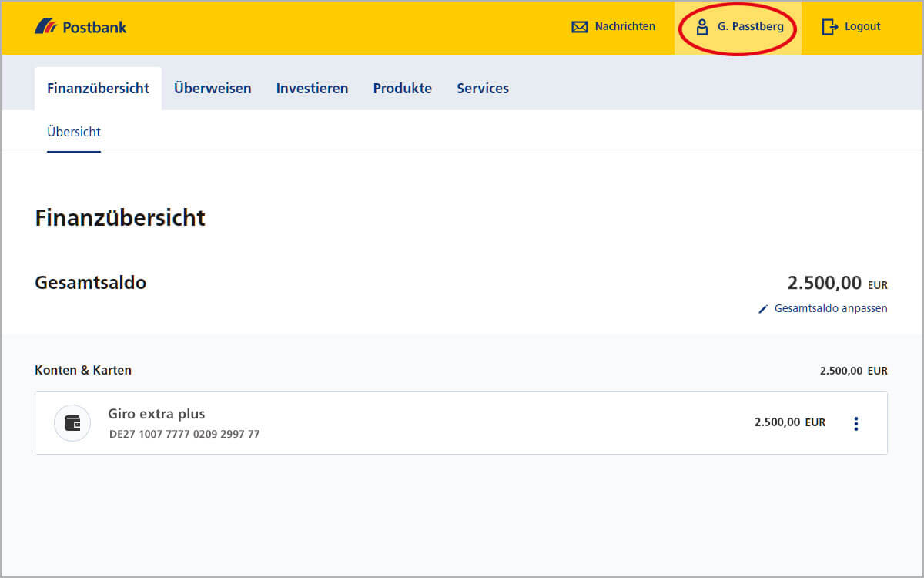Click the pencil icon beside Gesamtsaldo anpassen
Viewport: 924px width, 578px height.
763,309
